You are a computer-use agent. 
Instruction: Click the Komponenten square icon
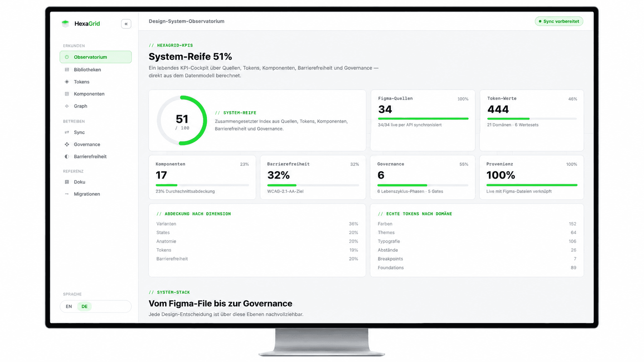(x=67, y=94)
